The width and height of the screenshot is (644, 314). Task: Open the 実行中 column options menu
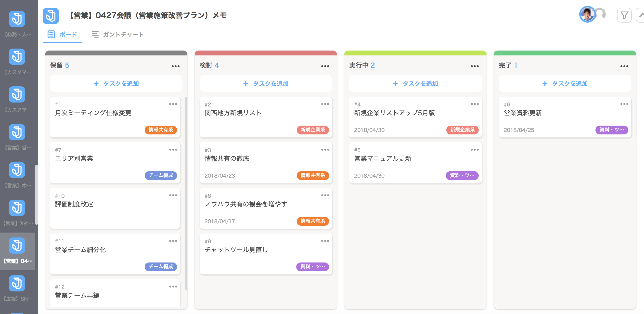[475, 66]
